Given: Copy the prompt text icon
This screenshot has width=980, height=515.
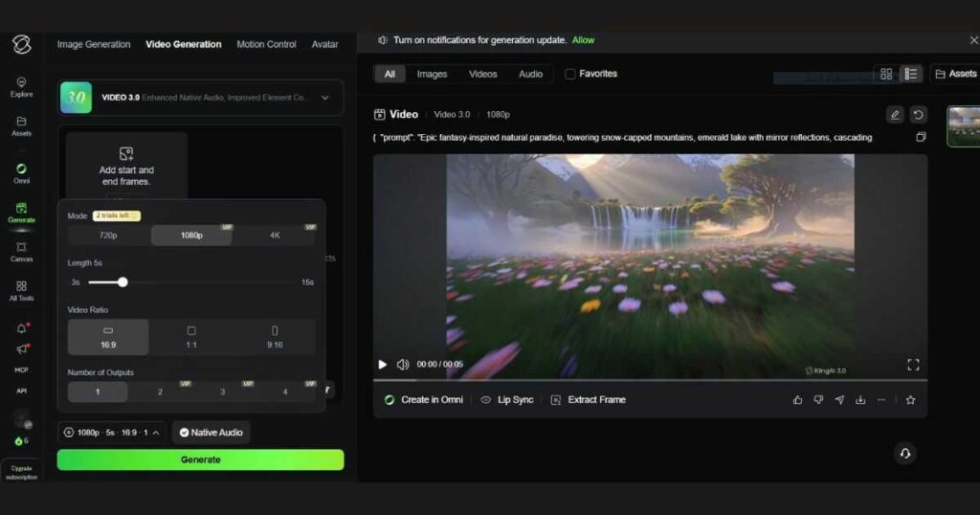Looking at the screenshot, I should (921, 137).
